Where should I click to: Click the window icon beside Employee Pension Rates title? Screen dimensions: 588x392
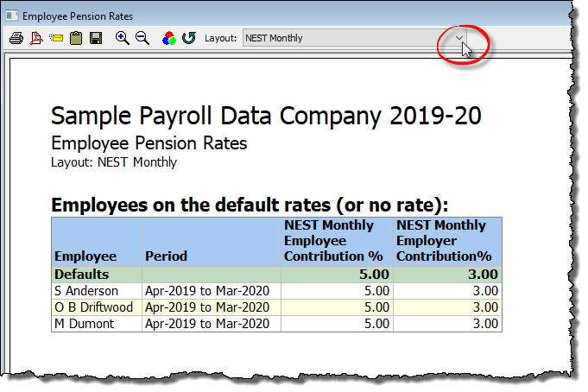[x=11, y=16]
